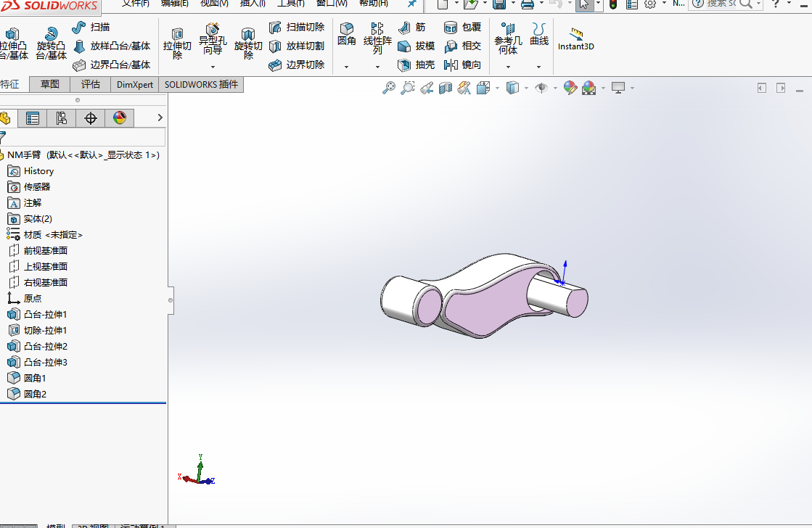Activate the Section View tool
The width and height of the screenshot is (812, 528).
pyautogui.click(x=446, y=88)
